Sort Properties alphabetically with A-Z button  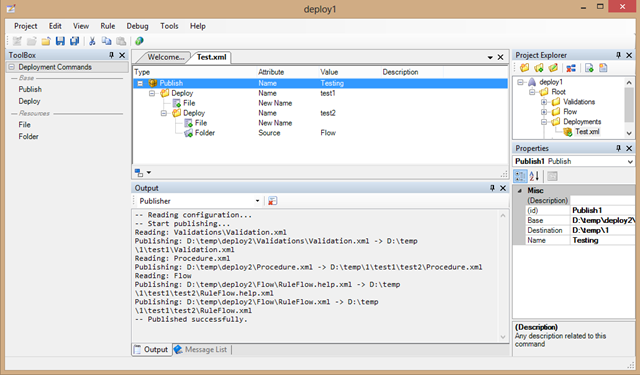[x=534, y=176]
